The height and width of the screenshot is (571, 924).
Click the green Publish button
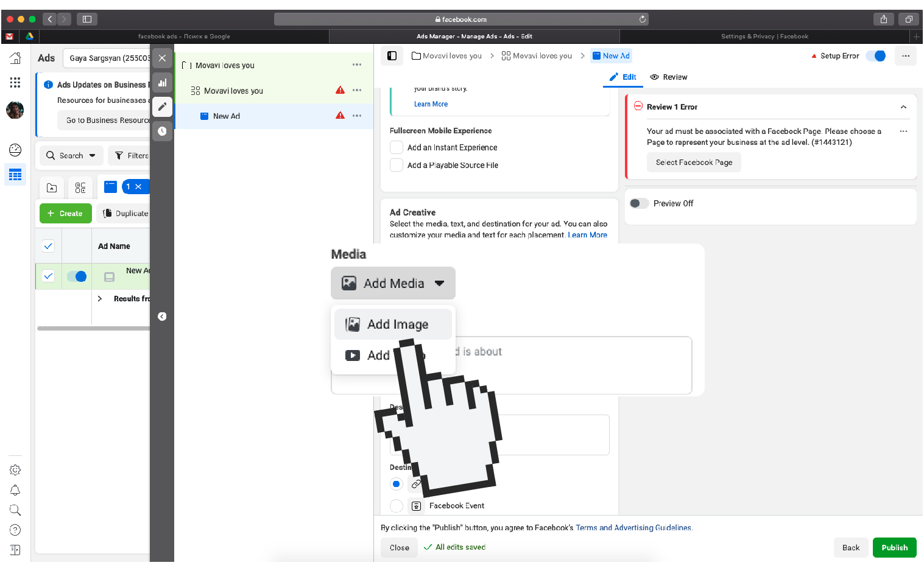tap(894, 547)
